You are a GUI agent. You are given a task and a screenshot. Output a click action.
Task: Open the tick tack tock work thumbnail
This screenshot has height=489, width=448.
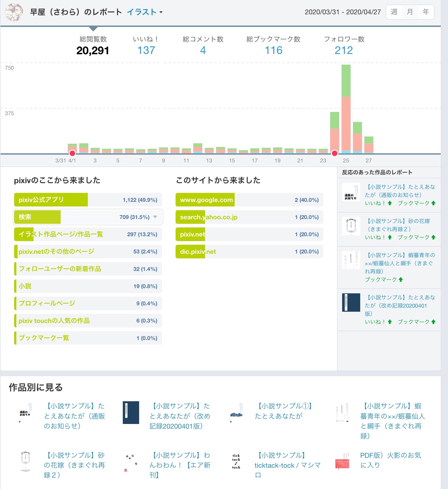pyautogui.click(x=236, y=461)
